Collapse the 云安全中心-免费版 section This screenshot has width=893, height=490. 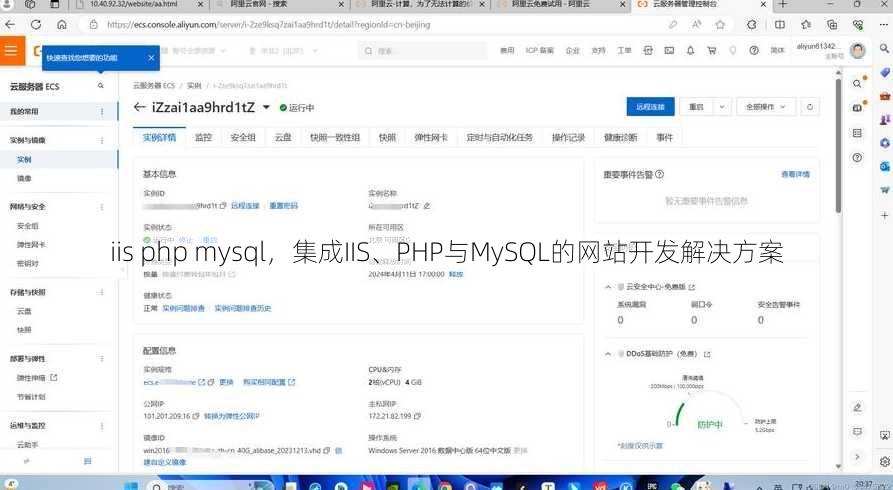[608, 287]
